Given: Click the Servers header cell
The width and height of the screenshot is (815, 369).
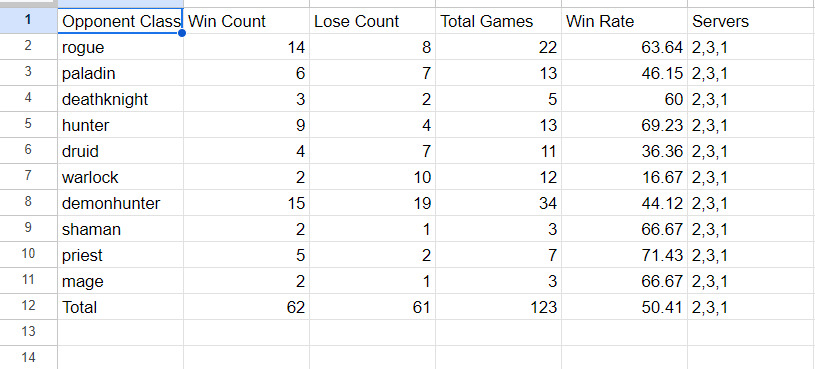Looking at the screenshot, I should 751,21.
